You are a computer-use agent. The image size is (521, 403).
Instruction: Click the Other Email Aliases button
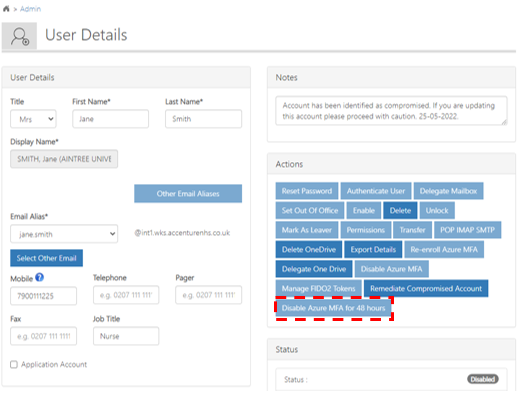point(188,194)
